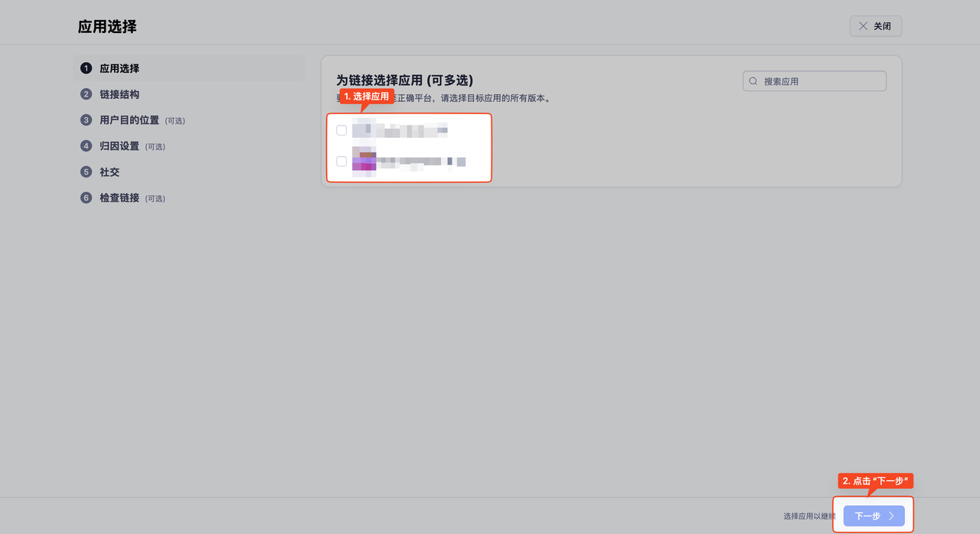
Task: Click the number 3 badge beside 用户目的位置
Action: point(86,120)
